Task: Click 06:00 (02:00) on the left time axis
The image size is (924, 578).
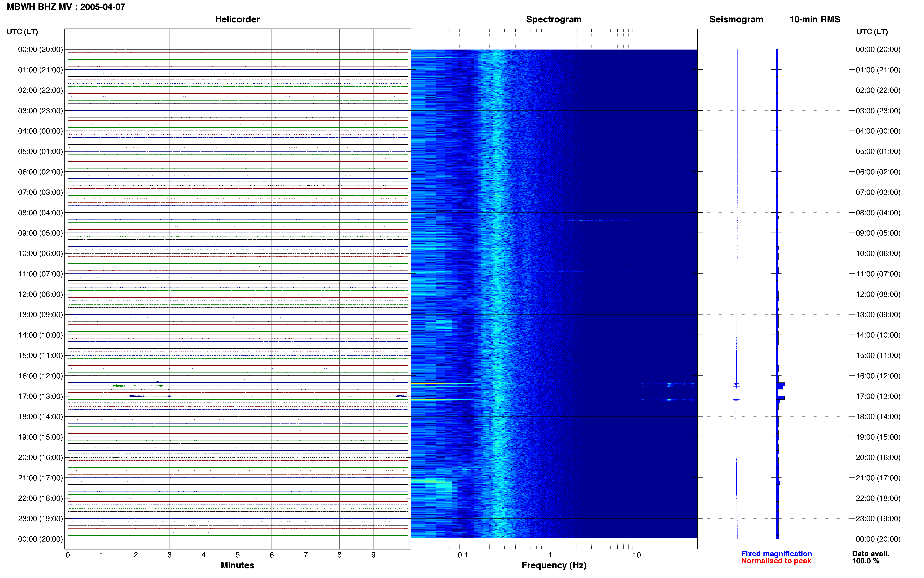Action: [x=41, y=172]
